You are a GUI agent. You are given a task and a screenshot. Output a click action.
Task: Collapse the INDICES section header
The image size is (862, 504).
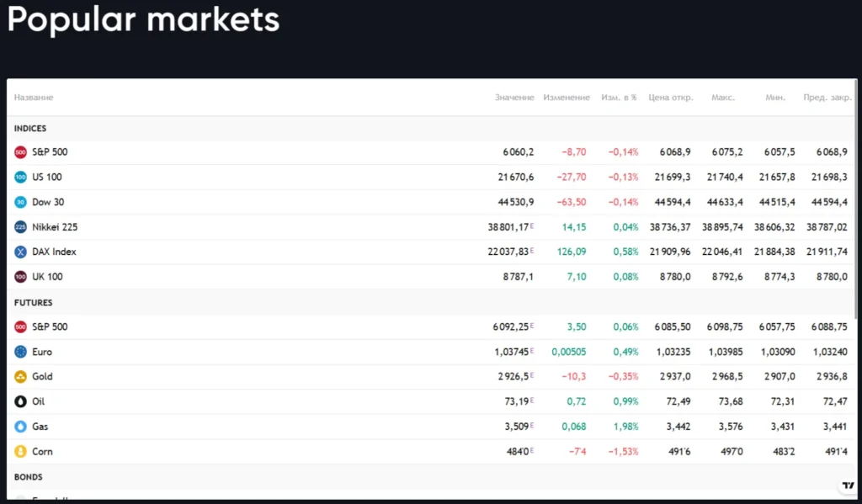pyautogui.click(x=30, y=128)
